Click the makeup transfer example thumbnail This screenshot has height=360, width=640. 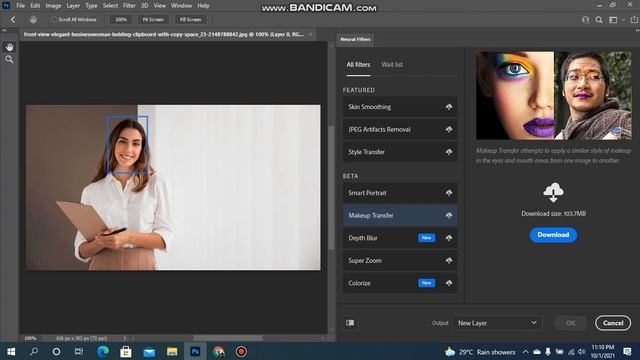(553, 96)
